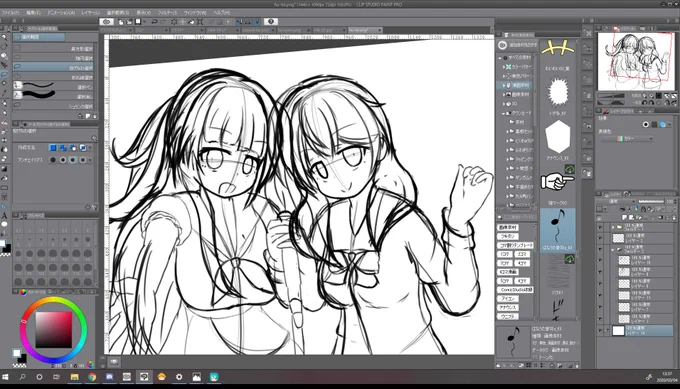Click the wrench icon in the Tool Property palette
Viewport: 680px width, 389px height.
tap(95, 207)
